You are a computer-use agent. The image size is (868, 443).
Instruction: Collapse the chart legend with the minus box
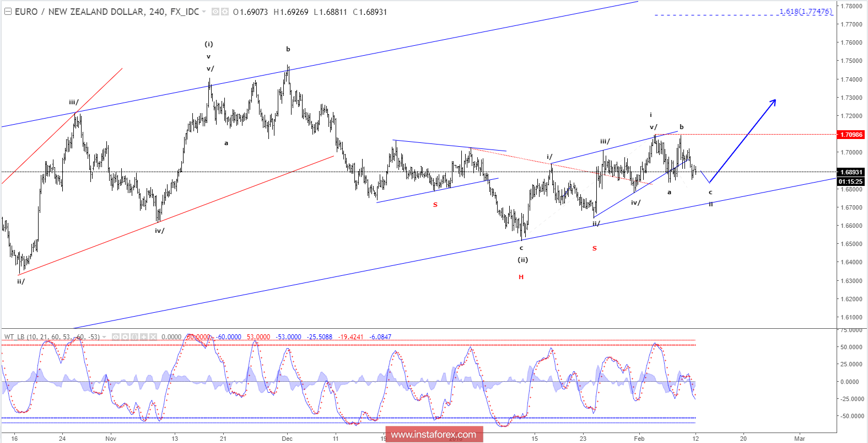click(x=8, y=12)
